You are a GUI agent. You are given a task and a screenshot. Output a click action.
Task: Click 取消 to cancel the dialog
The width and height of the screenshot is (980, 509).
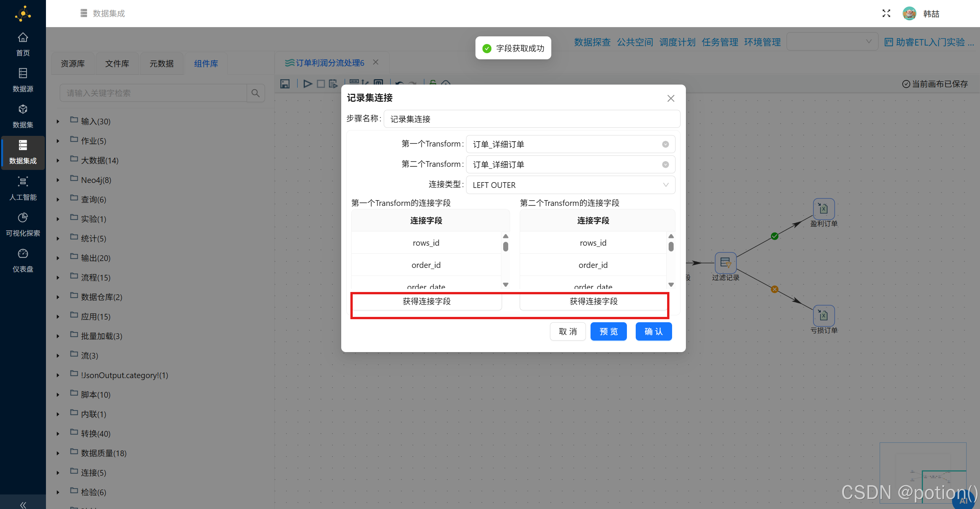pyautogui.click(x=568, y=331)
